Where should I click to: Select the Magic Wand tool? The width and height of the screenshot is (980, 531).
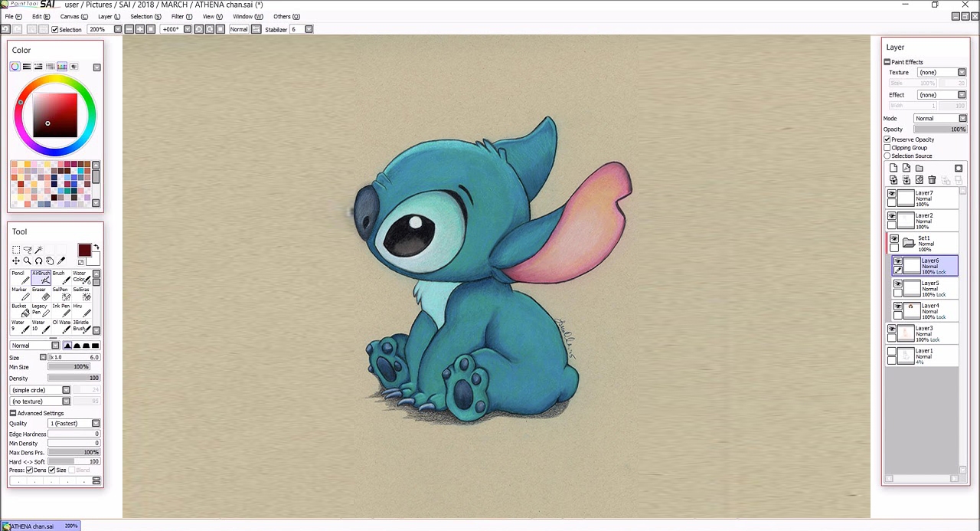click(x=38, y=250)
